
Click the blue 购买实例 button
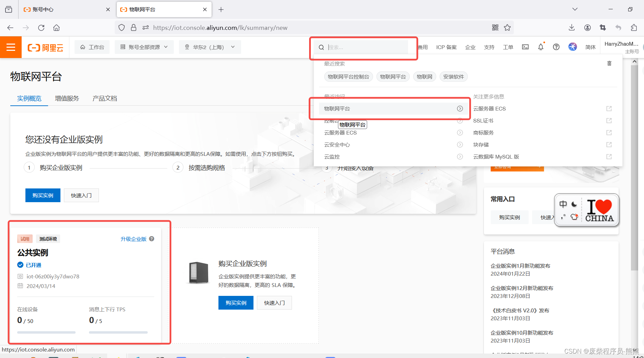point(43,195)
